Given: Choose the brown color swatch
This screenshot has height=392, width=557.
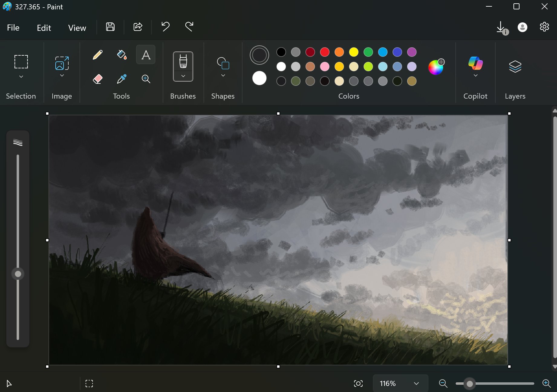Looking at the screenshot, I should (310, 67).
